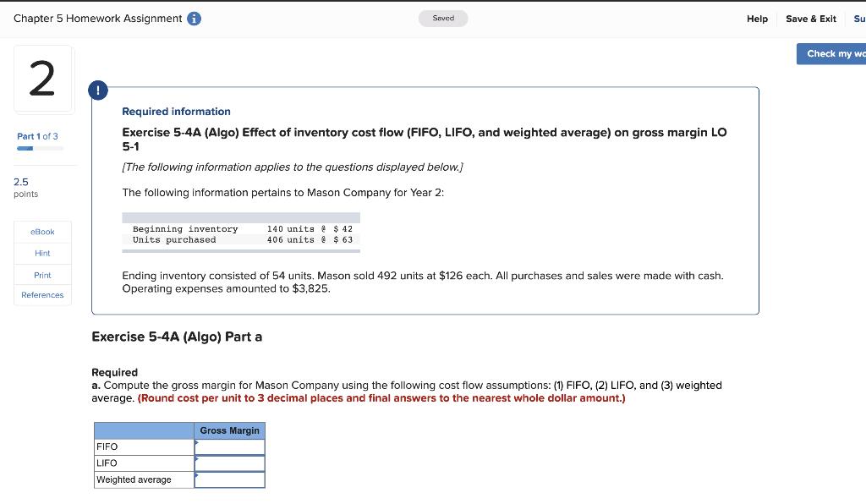This screenshot has height=504, width=866.
Task: Select Save & Exit
Action: point(810,18)
